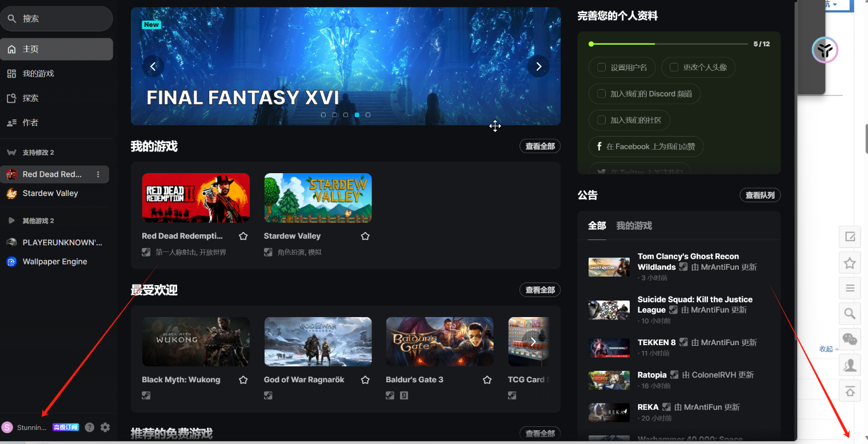Open the Black Myth: Wukong cover

(x=196, y=342)
